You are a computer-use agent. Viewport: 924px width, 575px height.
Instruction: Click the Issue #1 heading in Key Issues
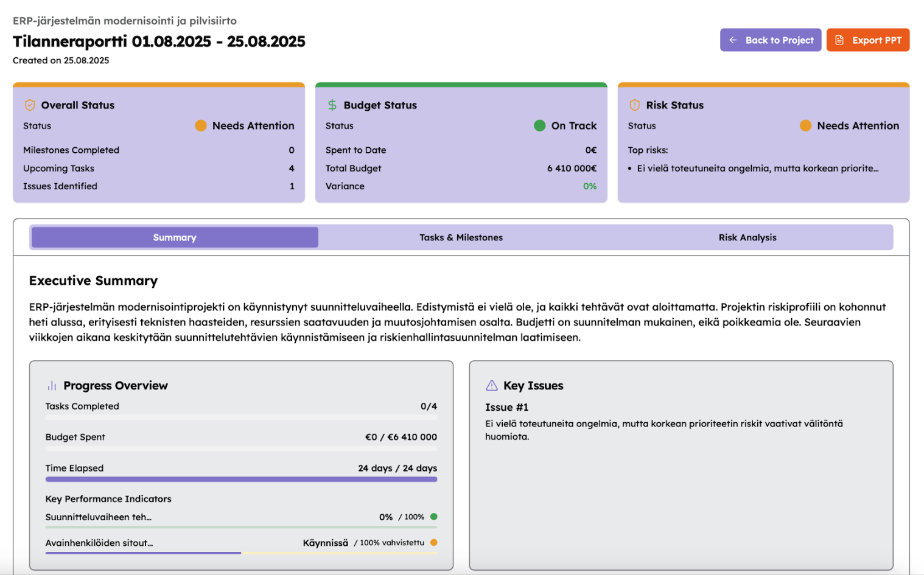506,407
